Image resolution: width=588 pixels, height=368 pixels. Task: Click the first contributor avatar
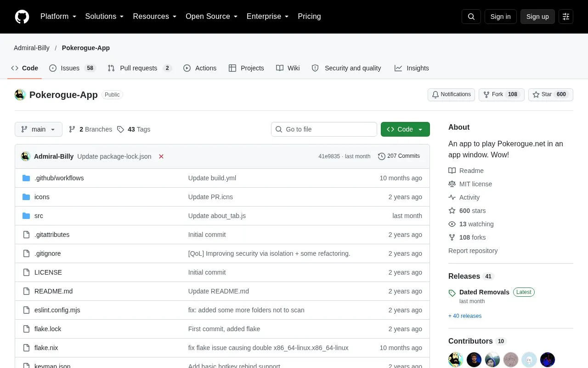tap(456, 360)
